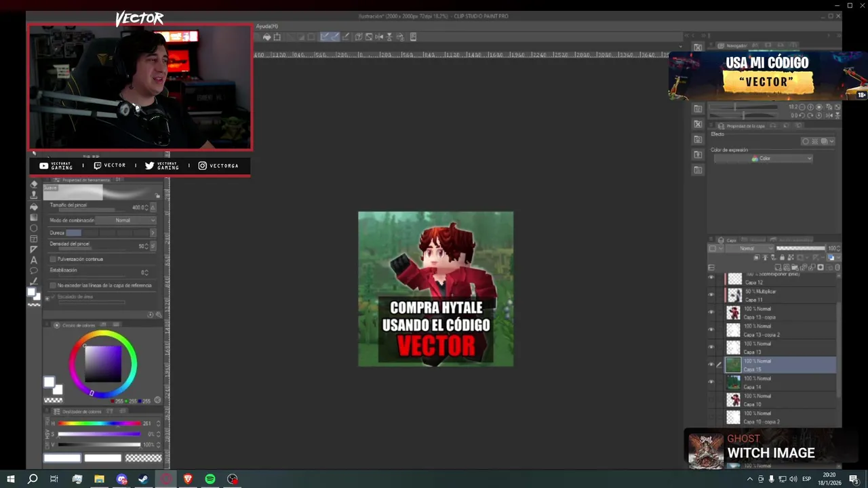
Task: Hide layer Capa 13 - copia eye icon
Action: [711, 312]
